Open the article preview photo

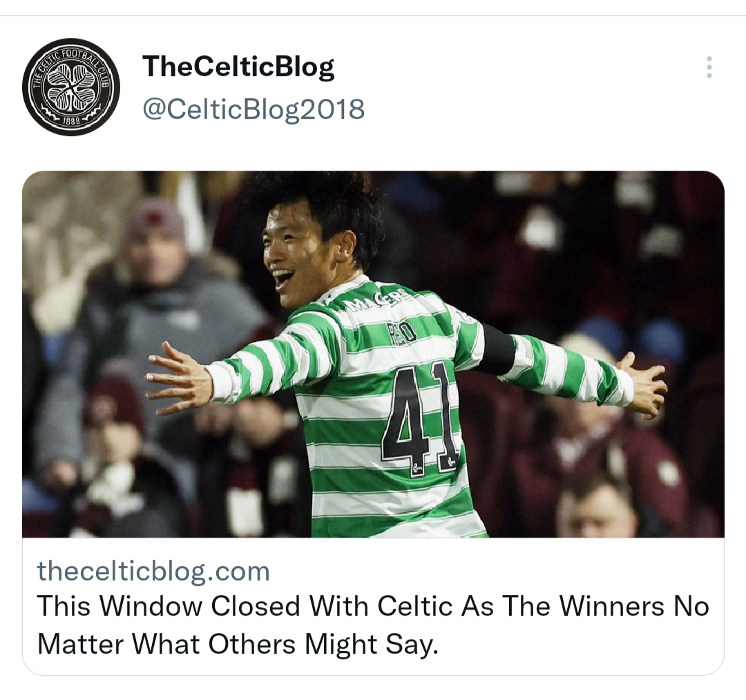[x=373, y=354]
